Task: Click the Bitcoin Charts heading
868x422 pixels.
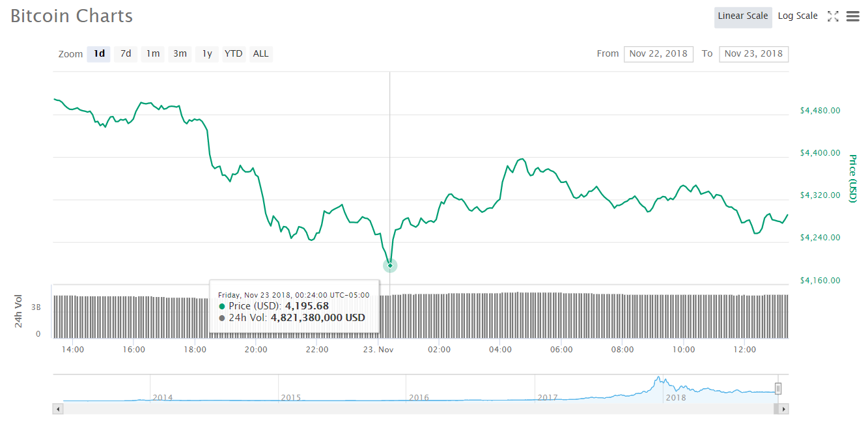Action: point(72,16)
